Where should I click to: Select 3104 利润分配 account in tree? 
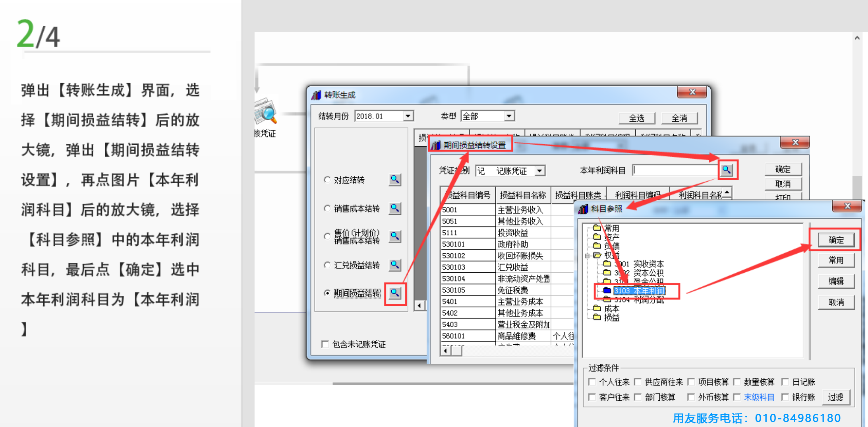(x=639, y=300)
